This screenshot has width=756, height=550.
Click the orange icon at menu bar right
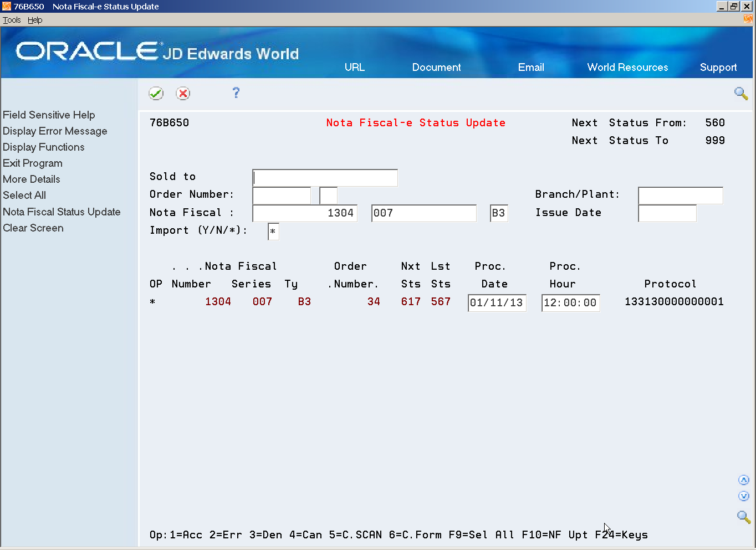point(748,19)
